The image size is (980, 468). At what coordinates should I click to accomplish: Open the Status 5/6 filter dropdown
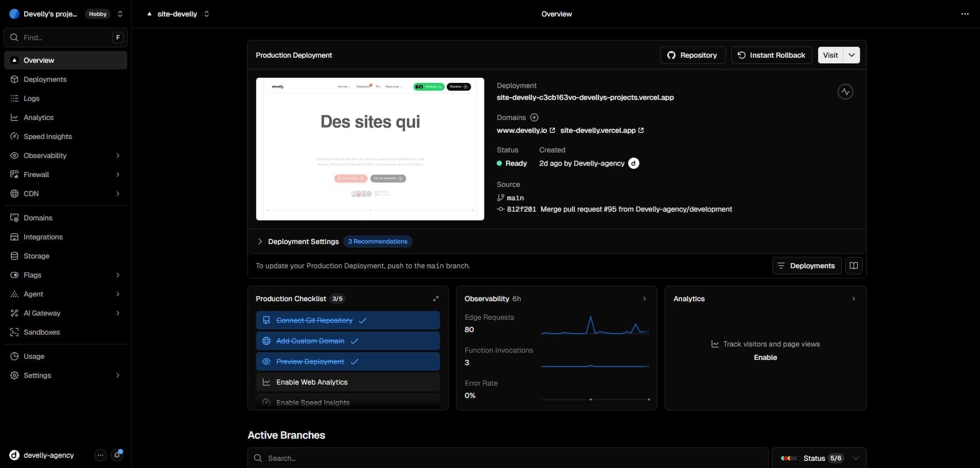[x=819, y=458]
